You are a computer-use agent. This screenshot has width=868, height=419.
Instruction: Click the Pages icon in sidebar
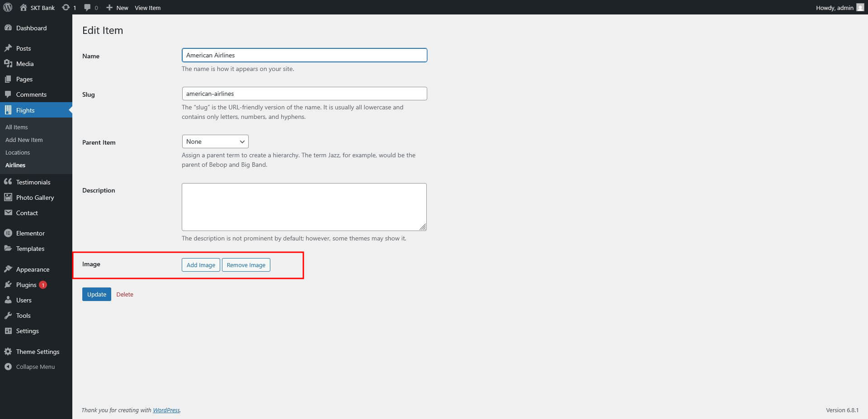pyautogui.click(x=8, y=79)
